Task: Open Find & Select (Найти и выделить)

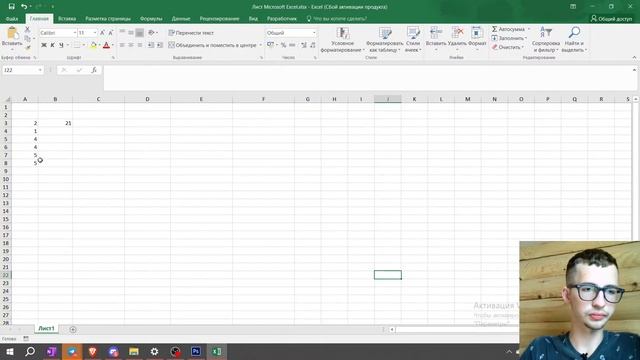Action: pos(574,40)
